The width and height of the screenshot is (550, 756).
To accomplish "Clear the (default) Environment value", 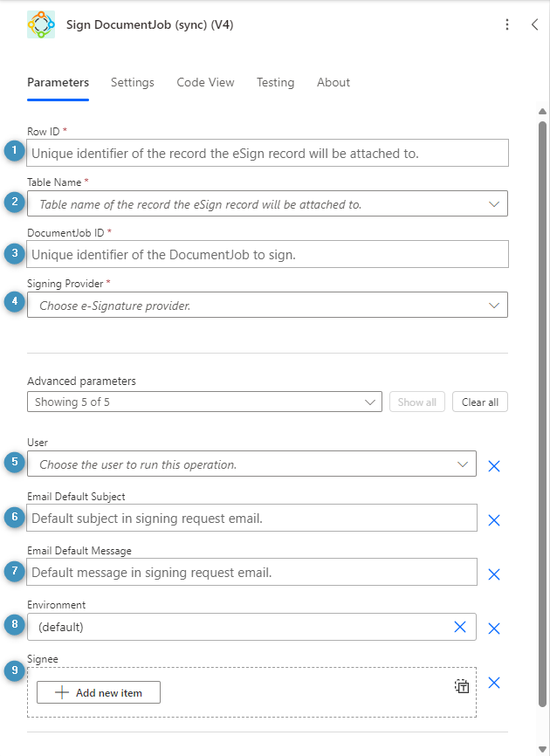I will click(x=460, y=626).
